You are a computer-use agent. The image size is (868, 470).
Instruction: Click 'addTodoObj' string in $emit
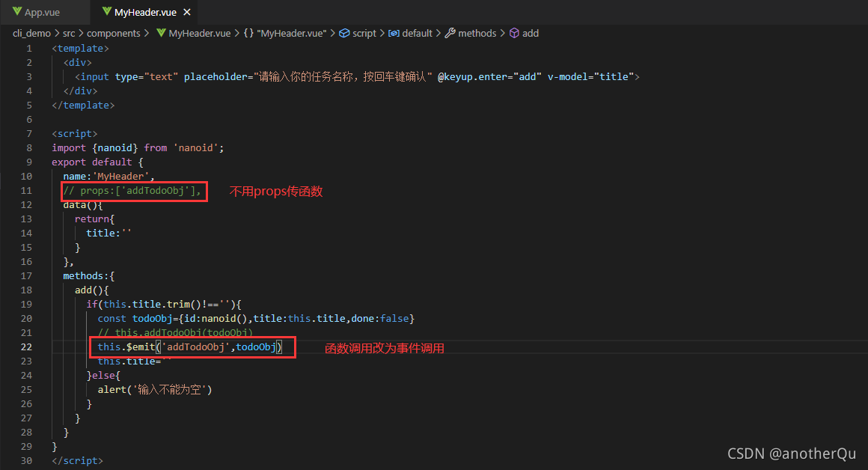click(x=196, y=347)
